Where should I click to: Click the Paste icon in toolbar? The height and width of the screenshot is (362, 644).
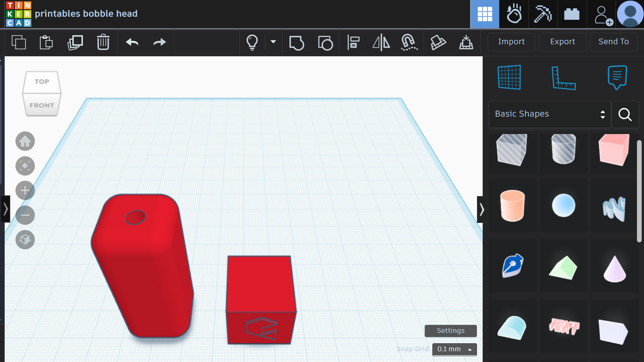point(46,42)
